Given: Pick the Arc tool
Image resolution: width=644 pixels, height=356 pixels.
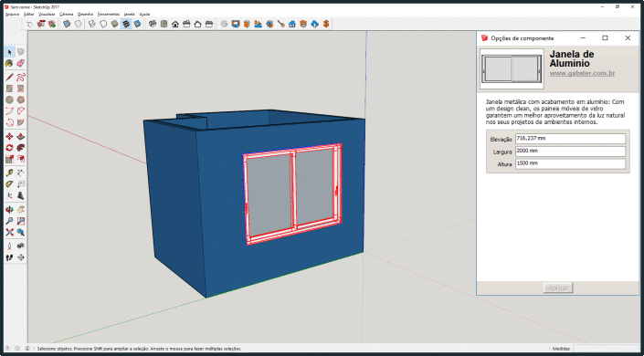Looking at the screenshot, I should point(9,110).
